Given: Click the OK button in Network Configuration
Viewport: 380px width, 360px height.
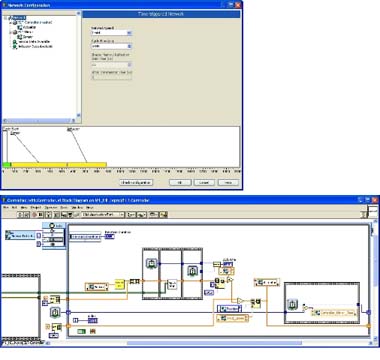Looking at the screenshot, I should point(180,182).
